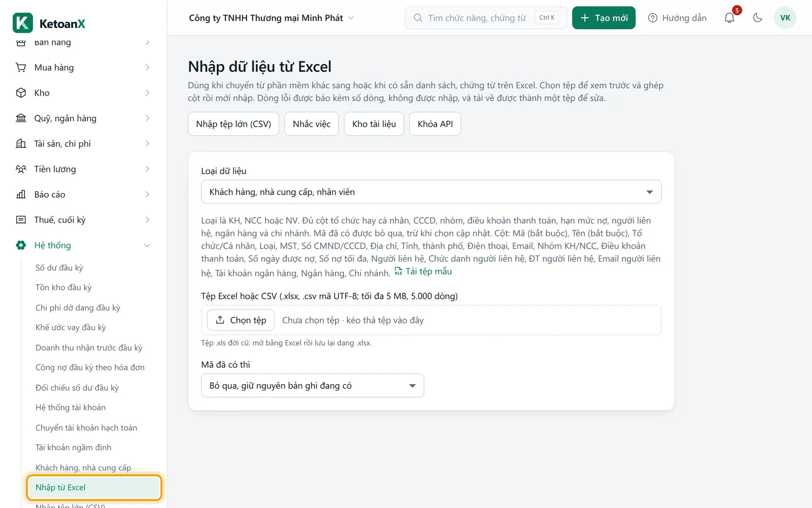812x508 pixels.
Task: Click the Báo cáo chart icon
Action: 21,195
